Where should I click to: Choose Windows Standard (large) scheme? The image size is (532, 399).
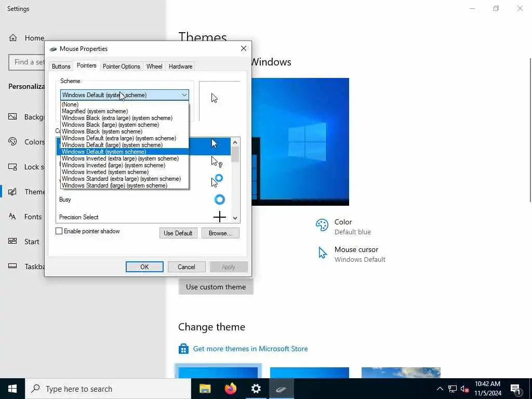coord(125,185)
